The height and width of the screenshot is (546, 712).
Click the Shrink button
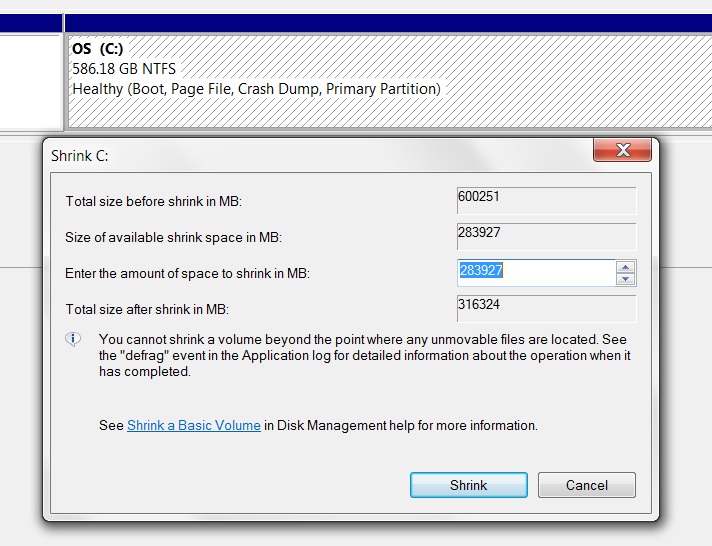tap(469, 485)
